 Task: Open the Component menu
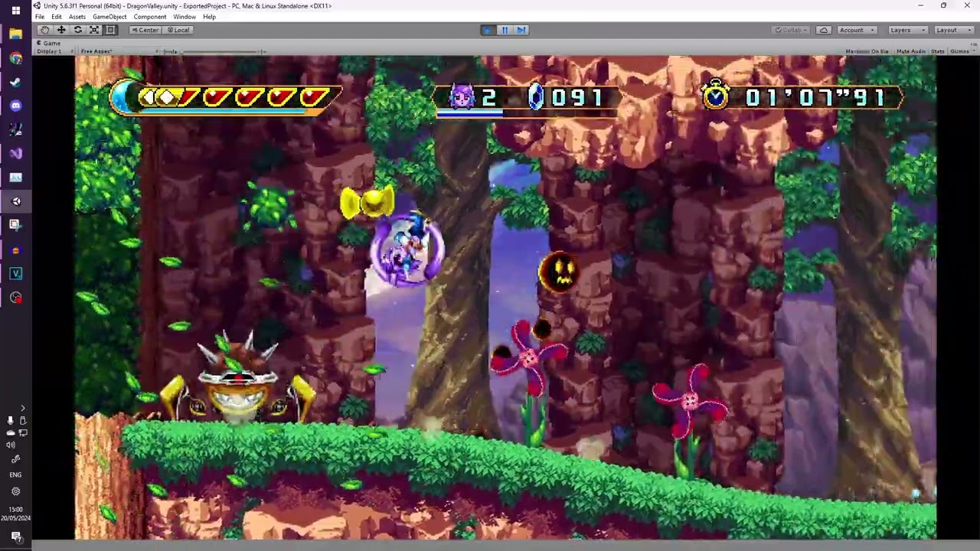pyautogui.click(x=150, y=17)
